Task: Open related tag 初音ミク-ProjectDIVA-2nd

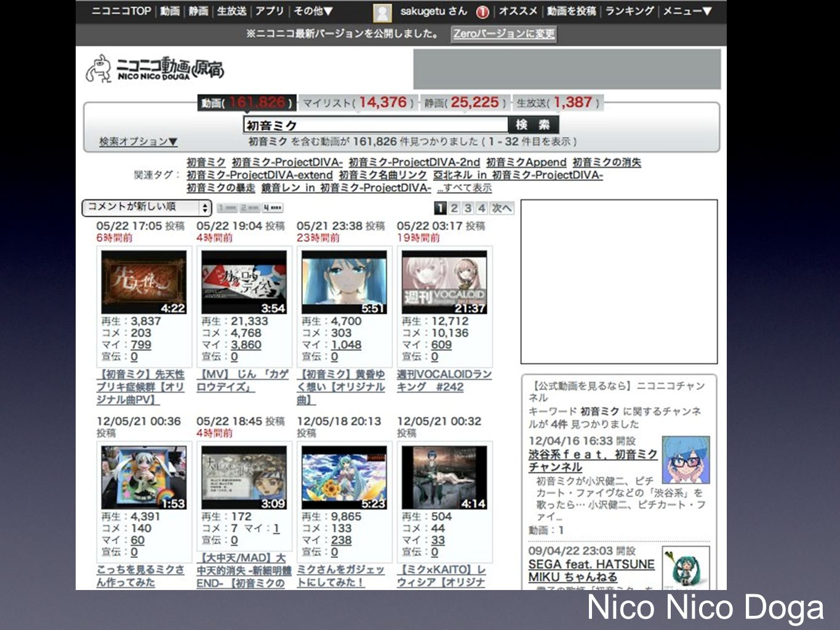Action: coord(414,162)
